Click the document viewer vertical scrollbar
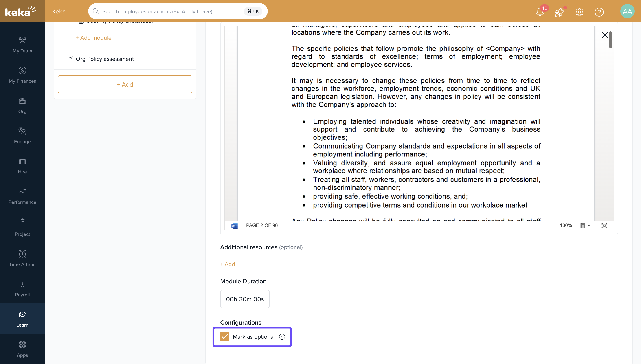Image resolution: width=641 pixels, height=364 pixels. (x=611, y=40)
